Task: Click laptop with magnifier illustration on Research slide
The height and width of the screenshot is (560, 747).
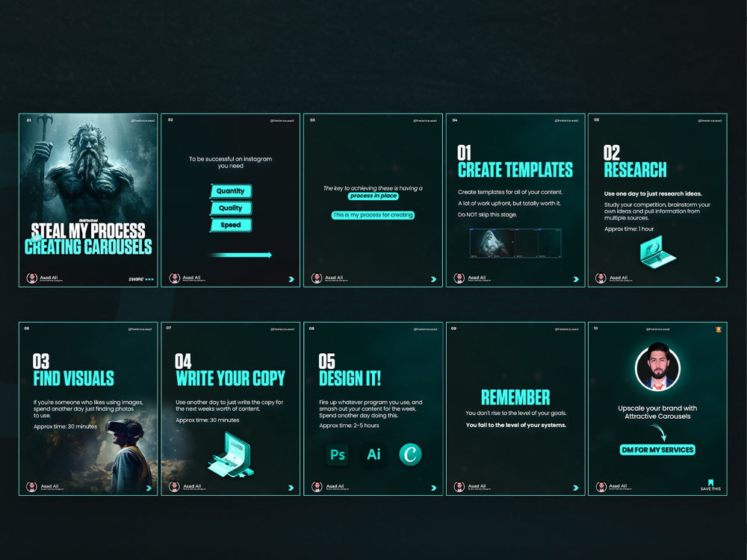Action: coord(657,253)
